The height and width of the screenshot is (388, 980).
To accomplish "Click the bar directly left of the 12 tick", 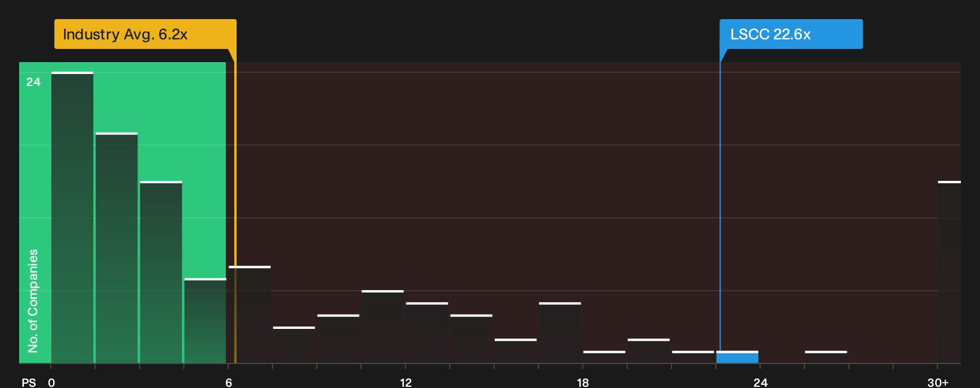I will [x=382, y=327].
